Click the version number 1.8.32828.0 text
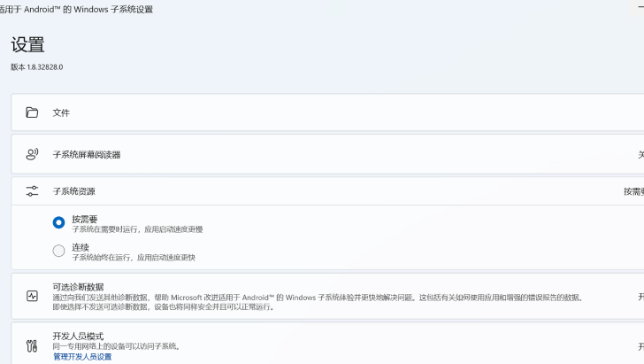The image size is (644, 364). (x=36, y=67)
